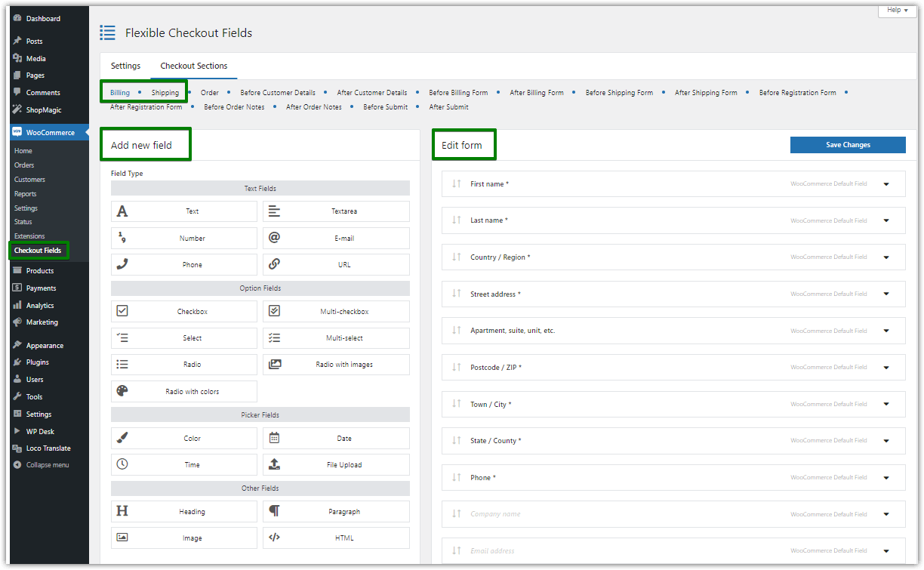Click the Plugins plug icon
This screenshot has height=570, width=924.
point(17,362)
